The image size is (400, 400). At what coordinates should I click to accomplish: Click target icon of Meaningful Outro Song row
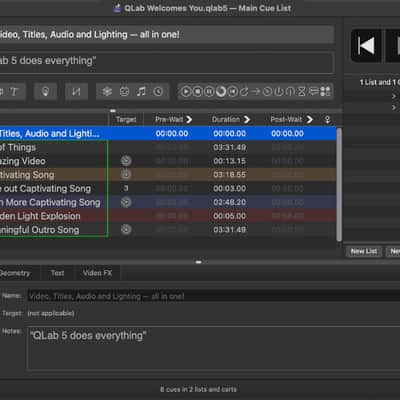point(126,229)
